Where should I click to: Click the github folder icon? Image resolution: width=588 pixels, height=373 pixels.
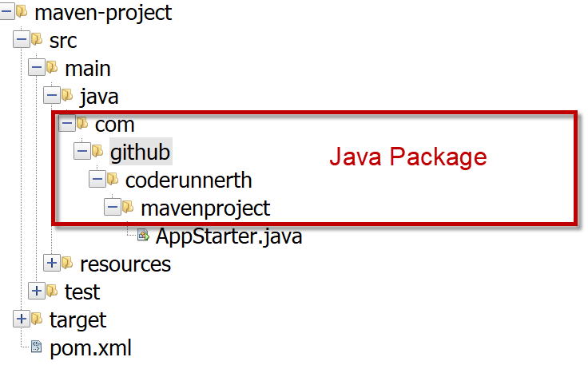[97, 151]
